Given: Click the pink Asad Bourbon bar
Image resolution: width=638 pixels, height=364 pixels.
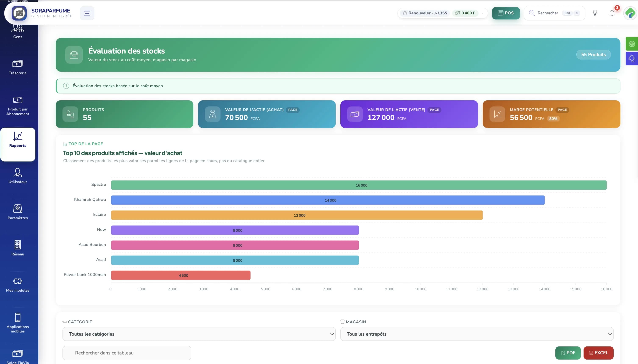Looking at the screenshot, I should click(235, 245).
